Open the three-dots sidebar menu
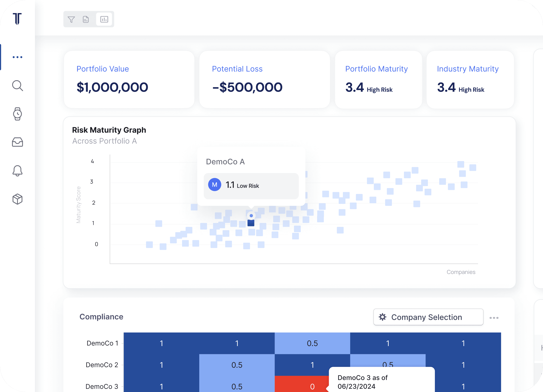 [17, 57]
